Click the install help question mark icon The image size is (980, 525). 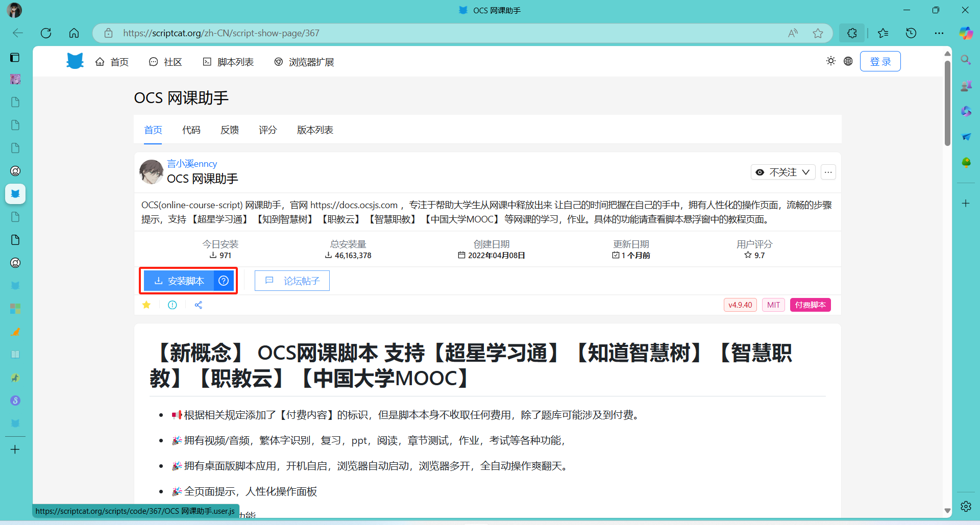(224, 281)
